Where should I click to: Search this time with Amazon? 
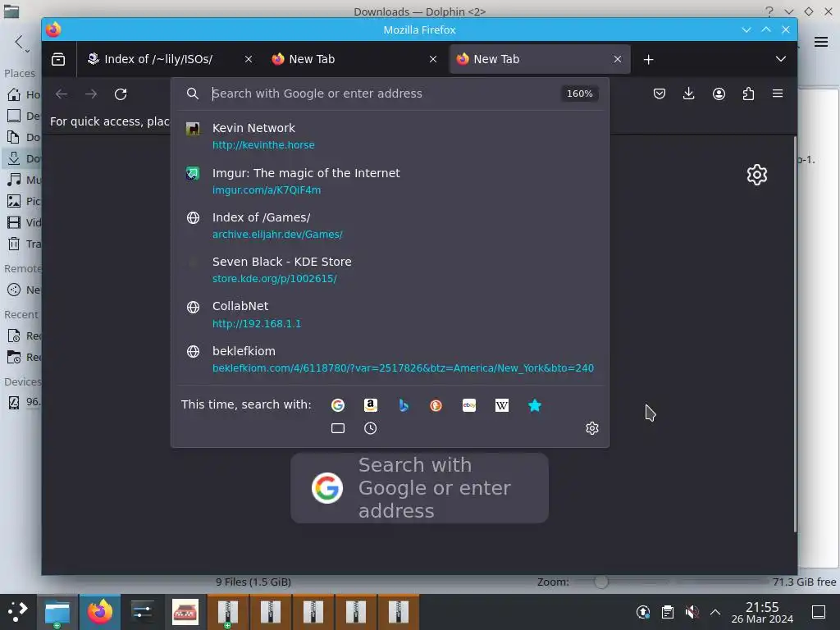(371, 405)
